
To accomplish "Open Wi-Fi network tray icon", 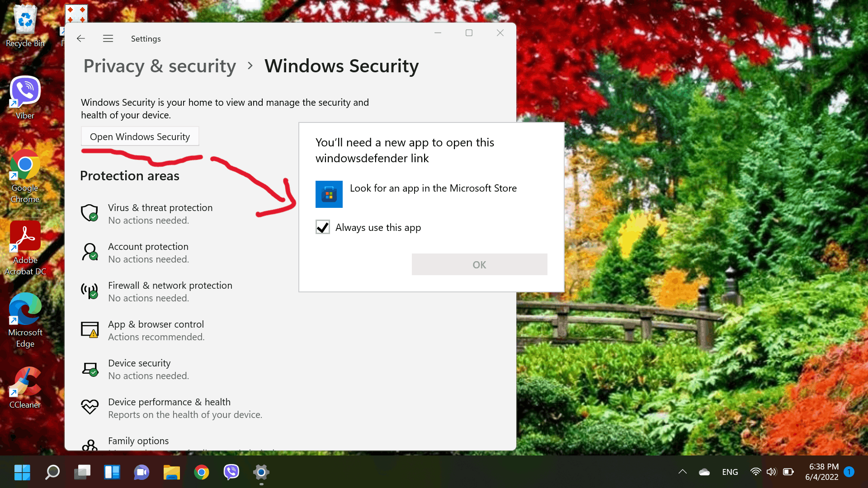I will coord(755,472).
